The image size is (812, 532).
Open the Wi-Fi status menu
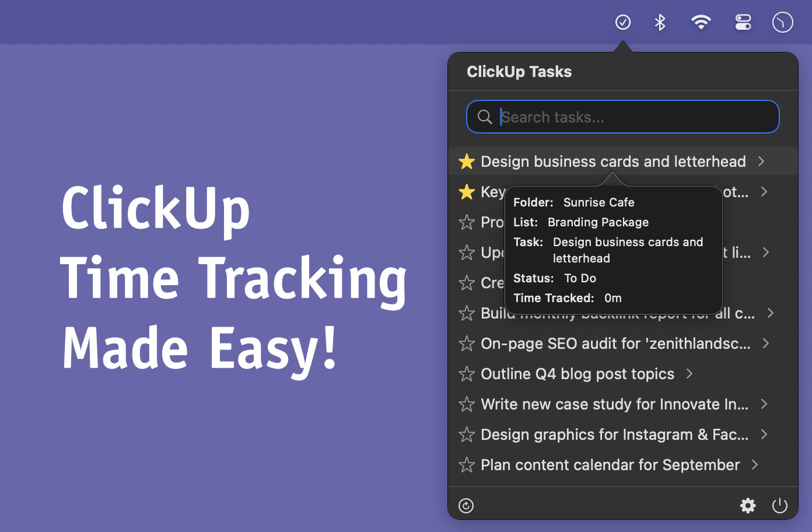[x=701, y=23]
